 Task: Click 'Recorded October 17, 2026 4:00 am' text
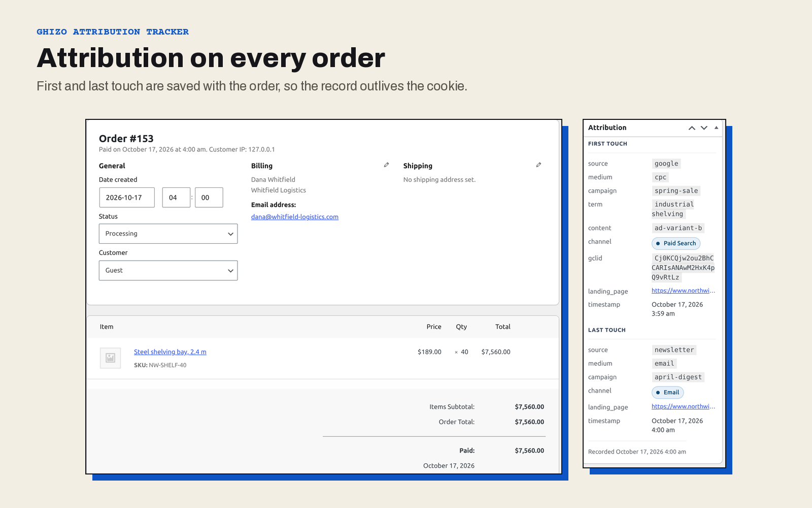[x=637, y=452]
